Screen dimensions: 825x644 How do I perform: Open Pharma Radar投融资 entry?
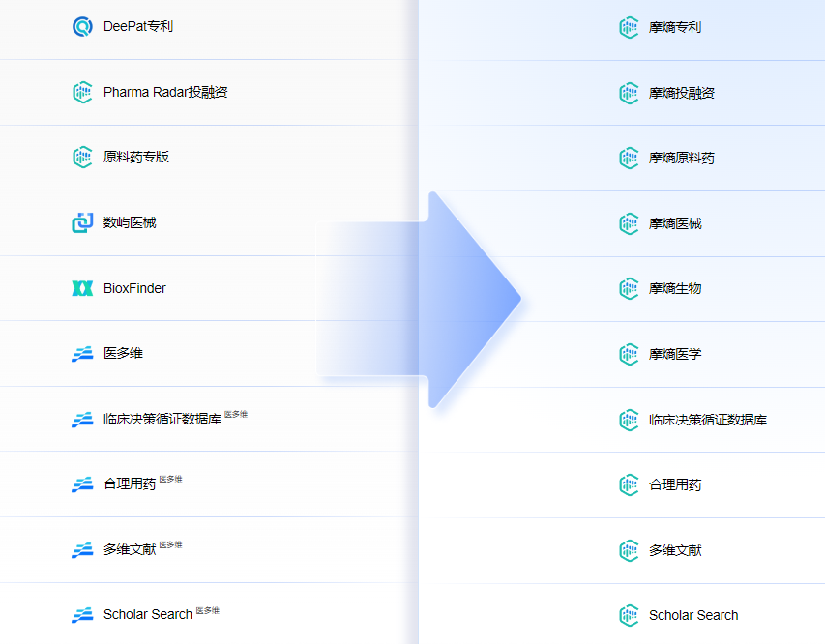165,92
